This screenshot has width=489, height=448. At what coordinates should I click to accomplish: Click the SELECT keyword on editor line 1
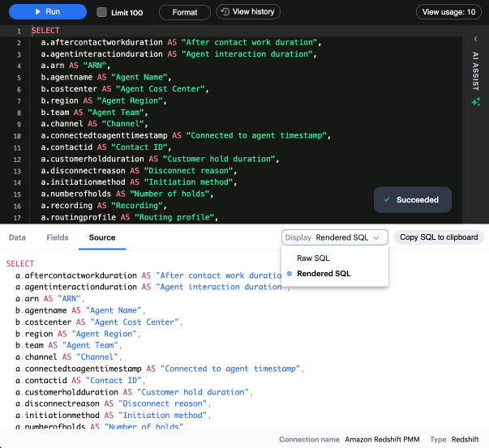[x=45, y=31]
